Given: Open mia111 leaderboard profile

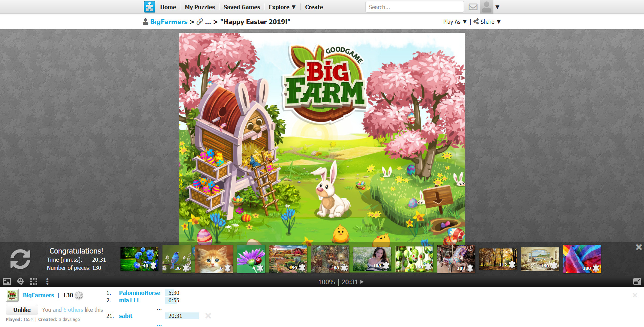Looking at the screenshot, I should (x=129, y=300).
